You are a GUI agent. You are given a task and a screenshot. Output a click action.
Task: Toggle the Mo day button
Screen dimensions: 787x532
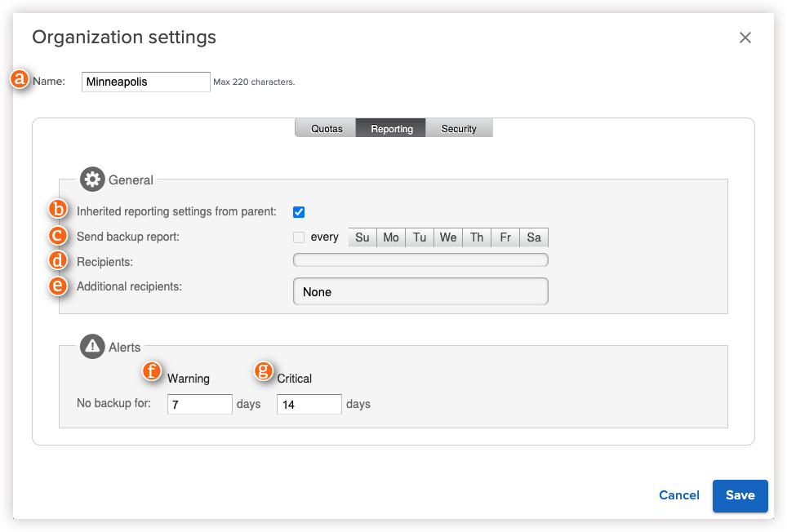(391, 237)
